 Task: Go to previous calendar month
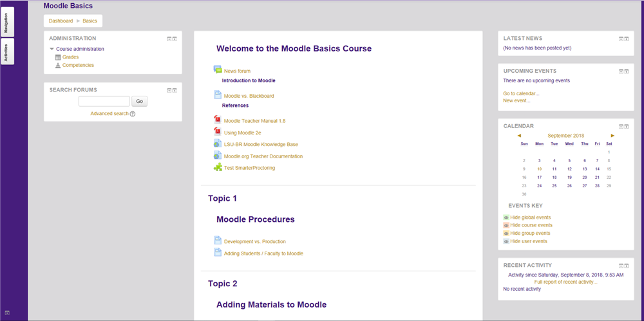(519, 136)
